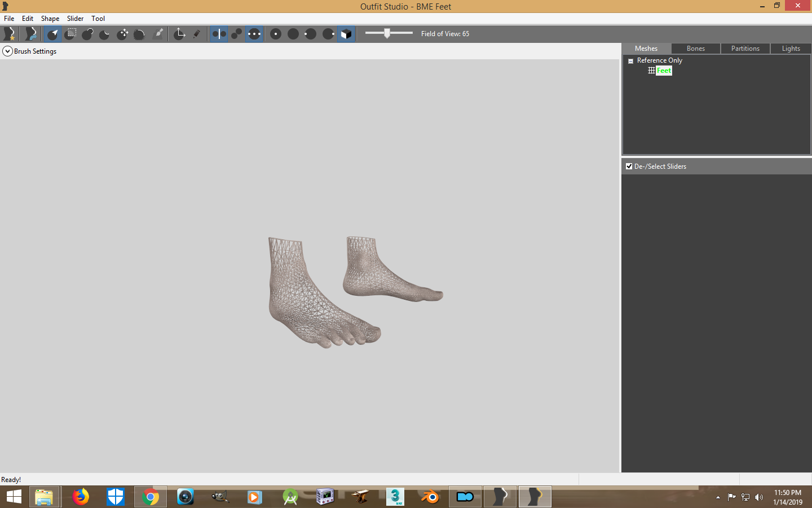This screenshot has width=812, height=508.
Task: Select the Move brush with four arrows
Action: point(122,34)
